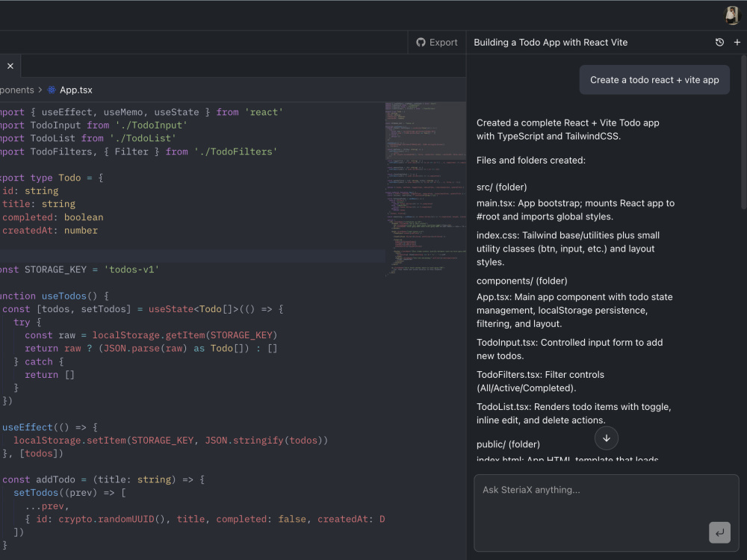Click the chat panel scrollbar
Image resolution: width=747 pixels, height=560 pixels.
pyautogui.click(x=744, y=132)
